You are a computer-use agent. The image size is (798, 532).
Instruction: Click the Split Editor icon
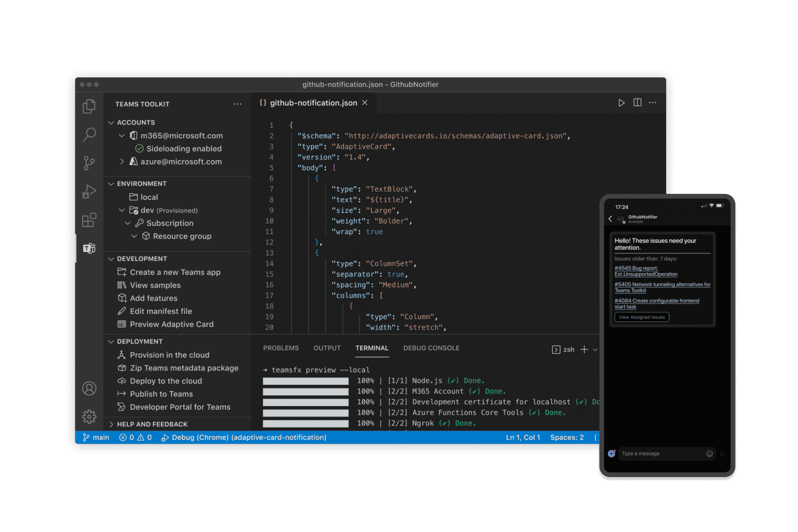637,103
